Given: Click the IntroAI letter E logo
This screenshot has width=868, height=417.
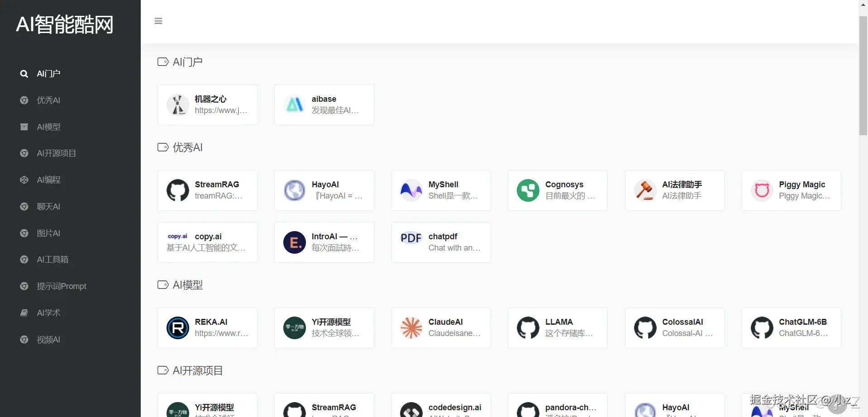Looking at the screenshot, I should pyautogui.click(x=295, y=242).
